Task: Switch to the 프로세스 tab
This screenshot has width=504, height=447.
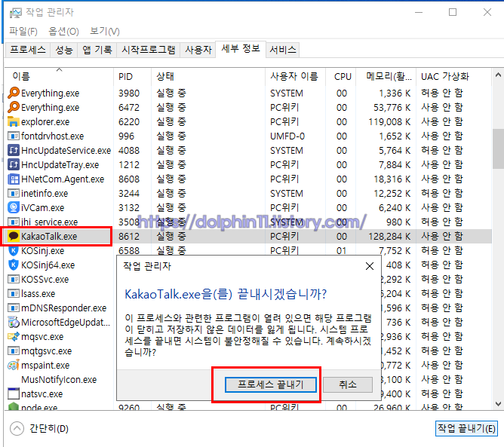Action: click(x=28, y=50)
